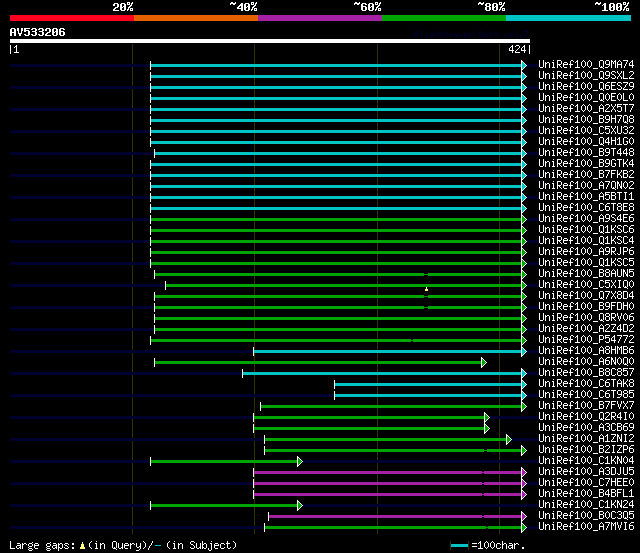Click the UniRef100_C5XU32 label
The width and height of the screenshot is (640, 553).
[x=586, y=131]
